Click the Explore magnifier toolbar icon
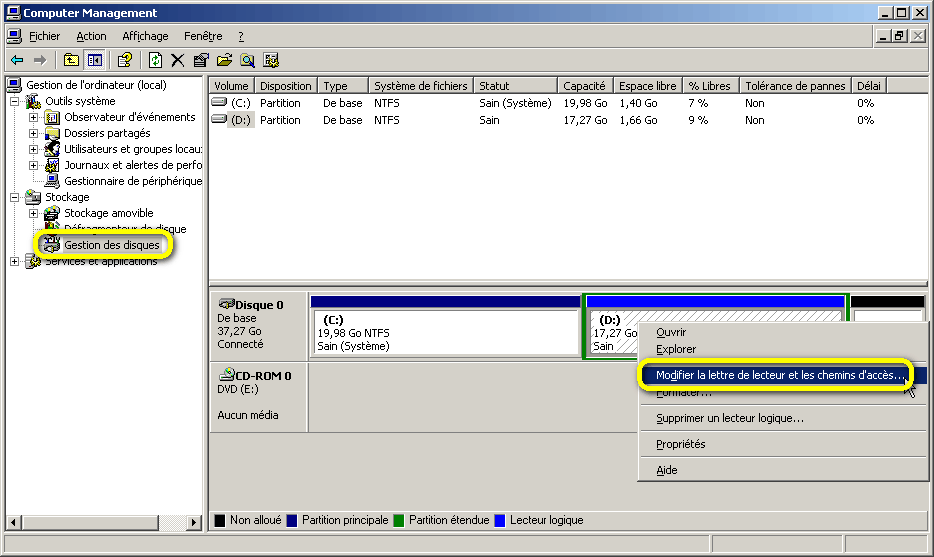 tap(248, 60)
